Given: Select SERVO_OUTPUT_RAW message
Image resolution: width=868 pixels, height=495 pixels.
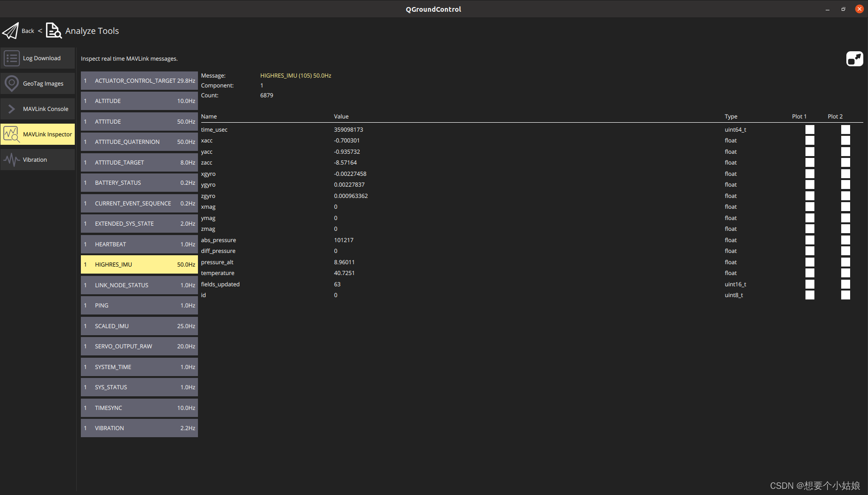Looking at the screenshot, I should [139, 346].
